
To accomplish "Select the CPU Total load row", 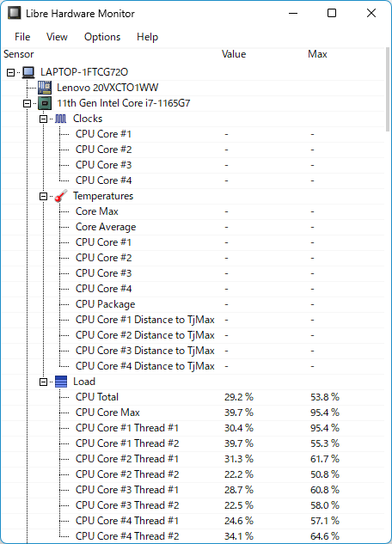I will click(x=193, y=397).
